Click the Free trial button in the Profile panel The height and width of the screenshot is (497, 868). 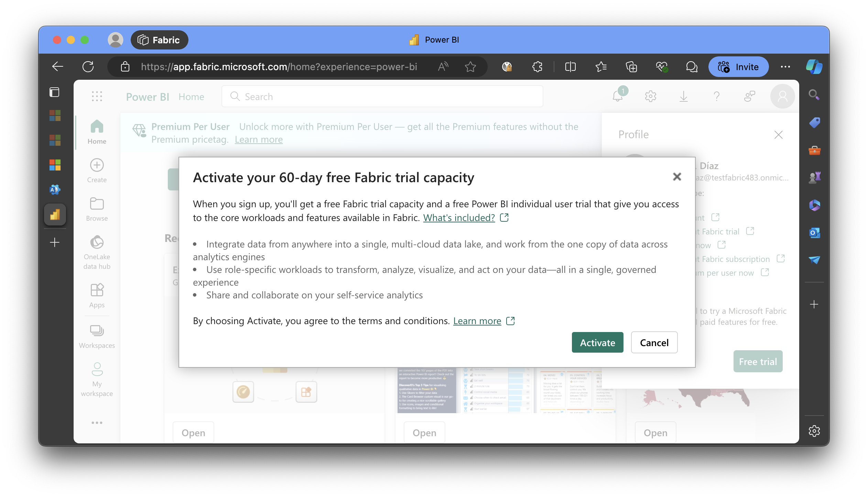[758, 362]
